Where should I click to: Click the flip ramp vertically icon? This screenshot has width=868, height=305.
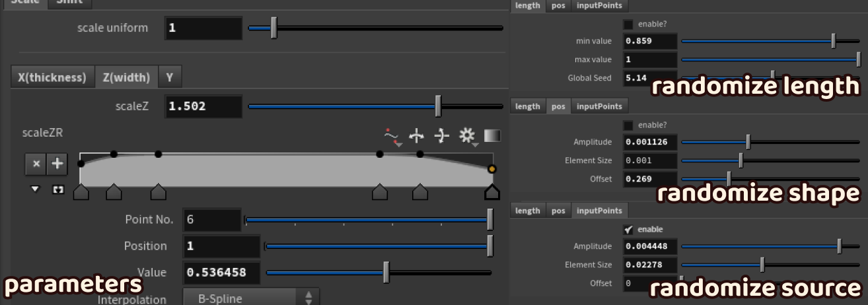[x=442, y=136]
